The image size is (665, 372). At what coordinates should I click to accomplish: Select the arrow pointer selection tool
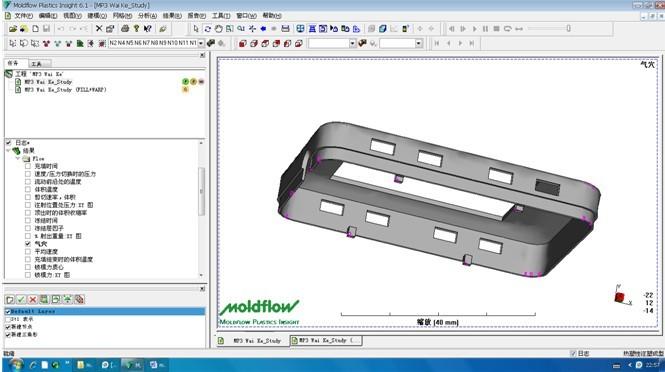click(x=196, y=29)
